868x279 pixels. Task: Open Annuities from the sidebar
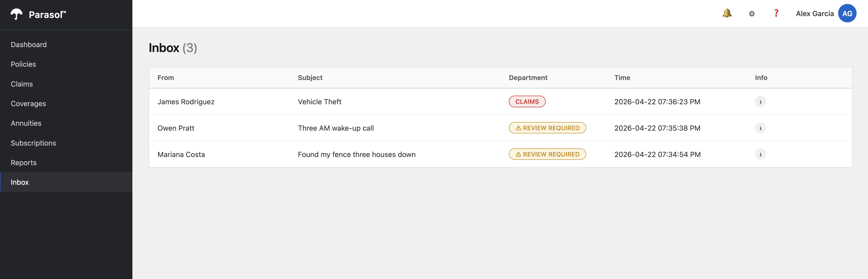(26, 123)
